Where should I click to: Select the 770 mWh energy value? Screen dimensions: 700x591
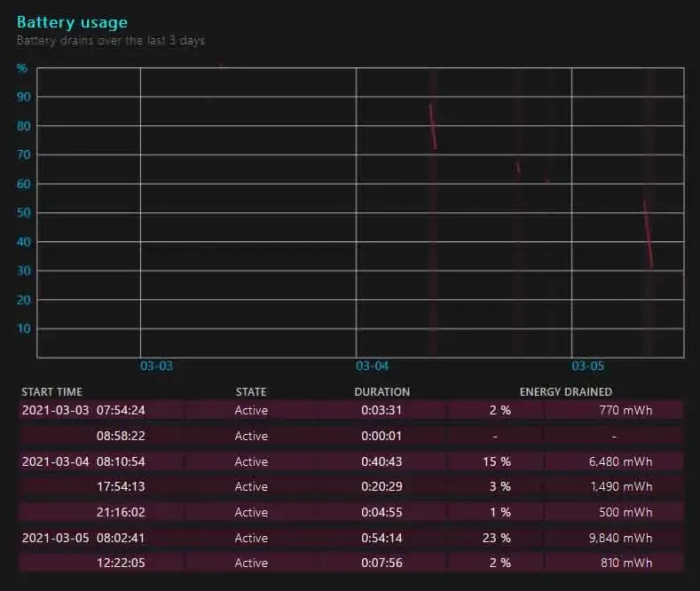(x=625, y=410)
